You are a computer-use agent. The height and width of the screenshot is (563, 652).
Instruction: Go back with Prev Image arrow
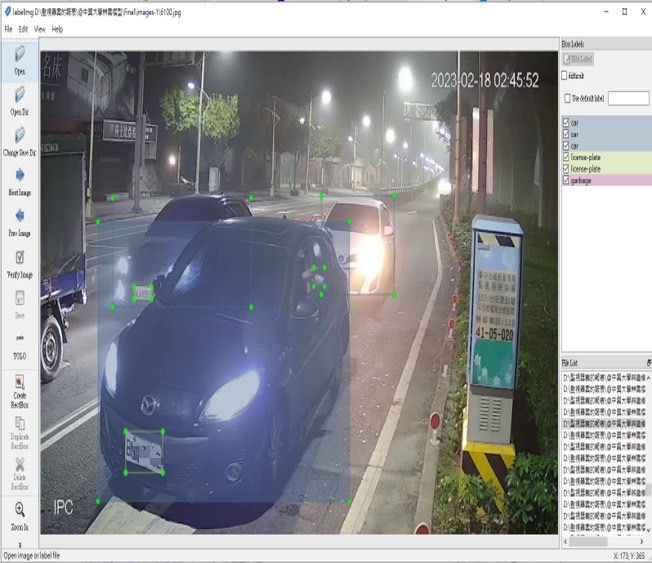click(20, 217)
